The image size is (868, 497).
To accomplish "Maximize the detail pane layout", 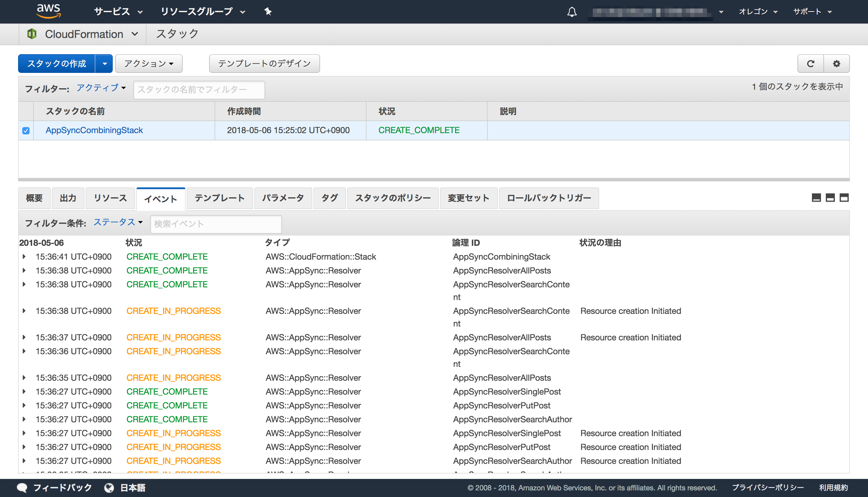I will tap(844, 198).
